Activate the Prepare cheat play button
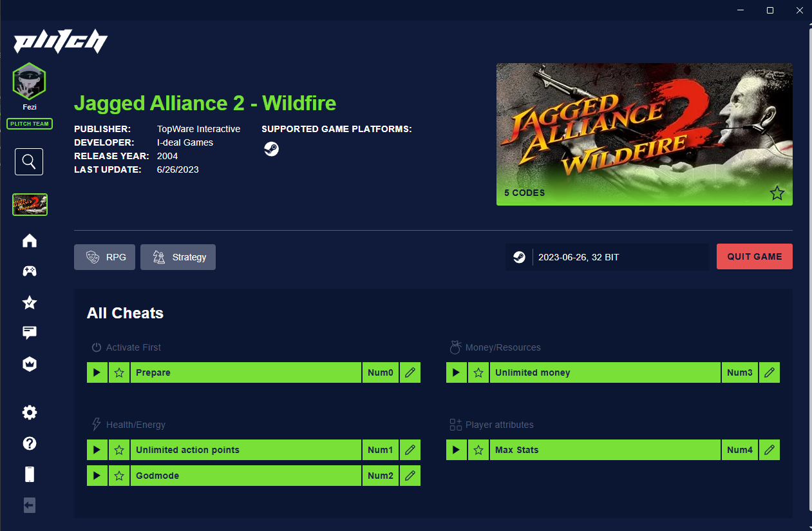This screenshot has height=531, width=812. point(97,372)
